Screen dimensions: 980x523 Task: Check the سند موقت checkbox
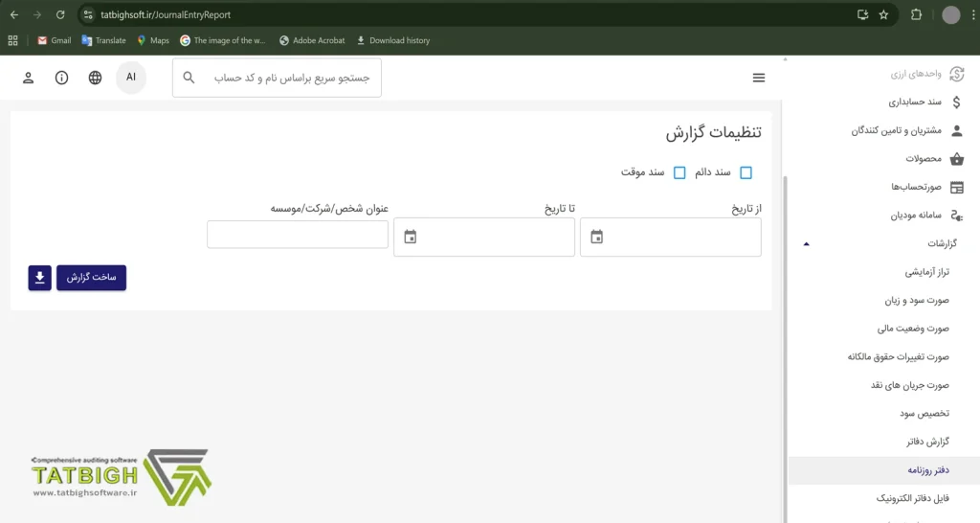click(679, 172)
